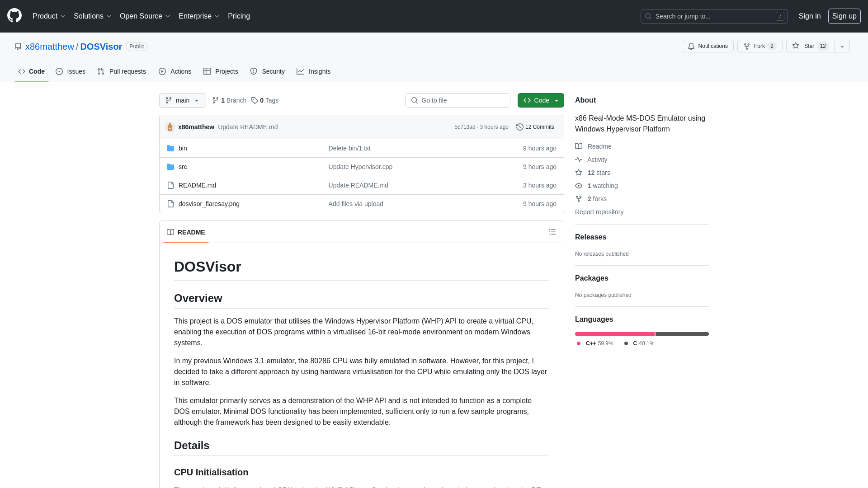
Task: Switch to the Security tab
Action: (x=268, y=71)
